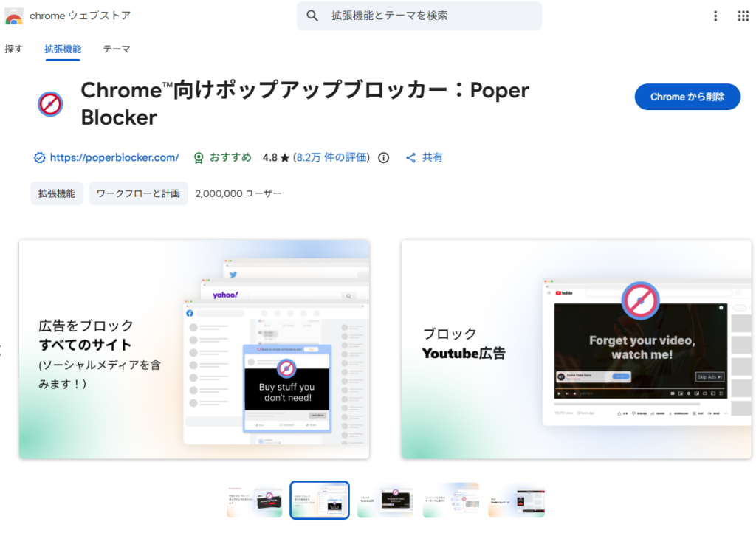Viewport: 756px width, 533px height.
Task: Select the highlighted second carousel thumbnail
Action: (320, 501)
